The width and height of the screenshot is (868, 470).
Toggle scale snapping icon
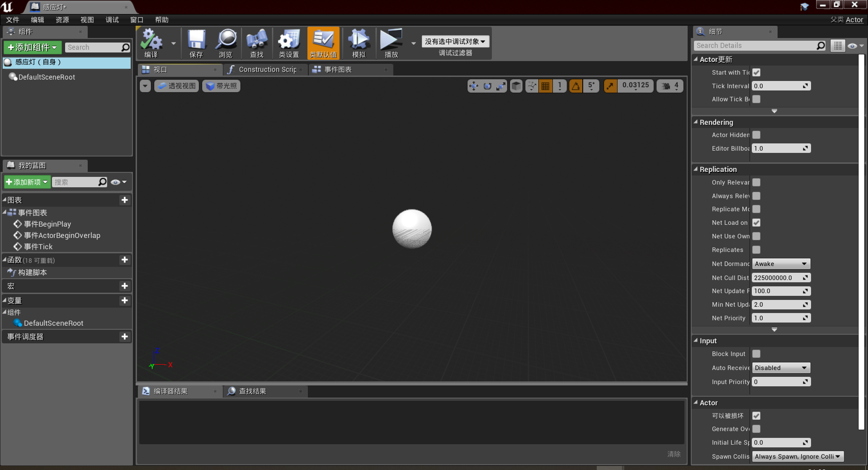tap(610, 86)
